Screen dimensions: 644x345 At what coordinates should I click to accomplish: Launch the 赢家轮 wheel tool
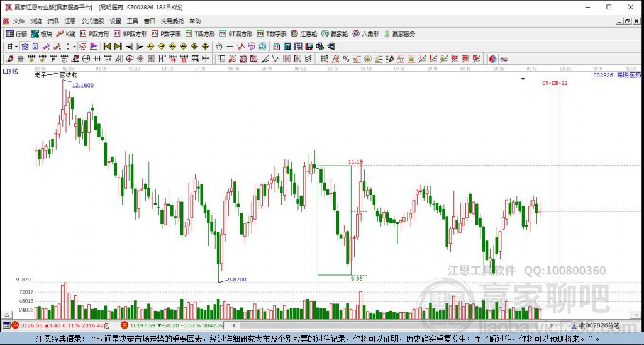pyautogui.click(x=335, y=34)
